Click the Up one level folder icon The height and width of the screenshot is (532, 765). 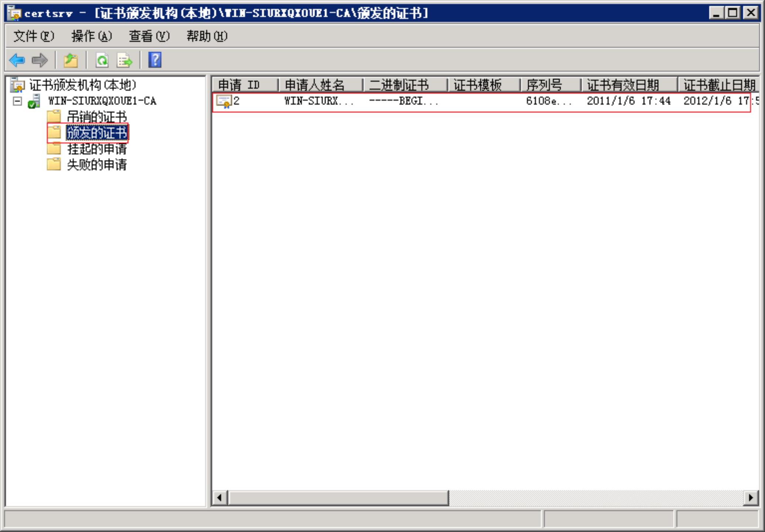71,60
